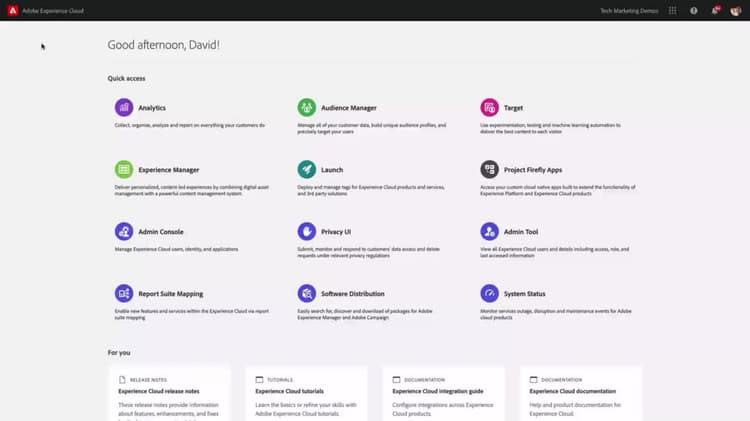This screenshot has width=750, height=421.
Task: Open the Analytics purple icon
Action: [x=124, y=108]
